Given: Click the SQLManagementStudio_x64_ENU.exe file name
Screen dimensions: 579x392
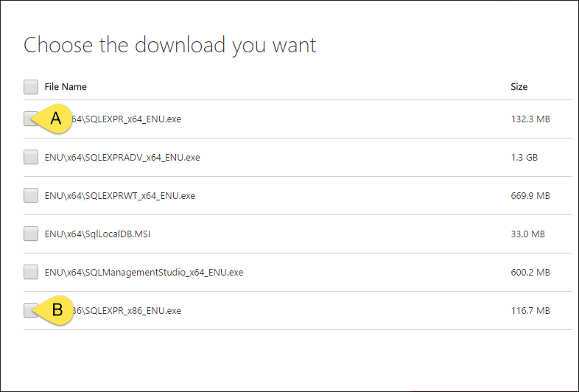Looking at the screenshot, I should point(144,272).
